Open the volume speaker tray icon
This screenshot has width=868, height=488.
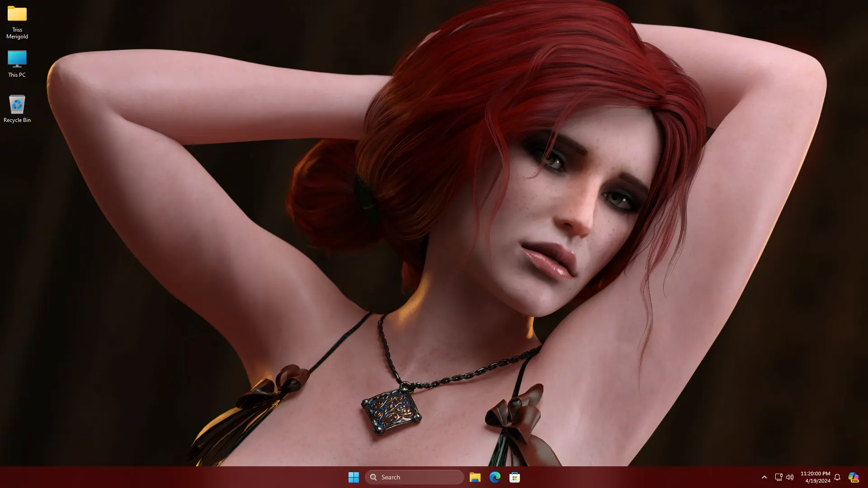coord(790,477)
